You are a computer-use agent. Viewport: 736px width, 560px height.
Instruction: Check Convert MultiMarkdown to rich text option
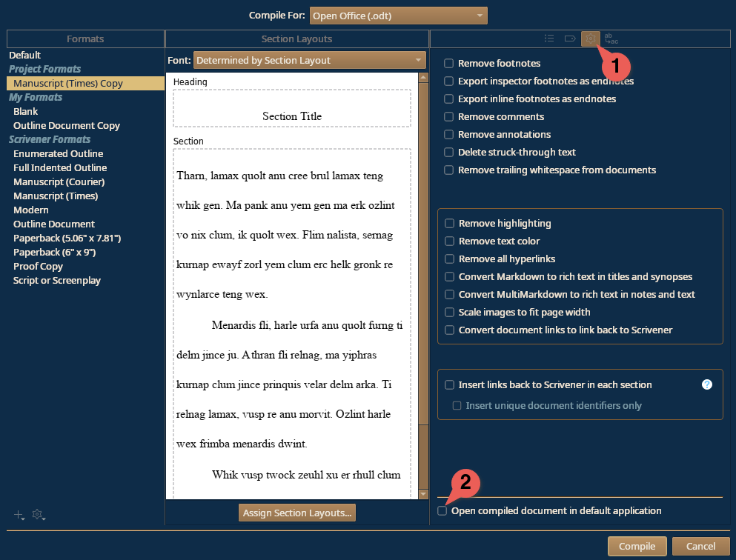[449, 295]
